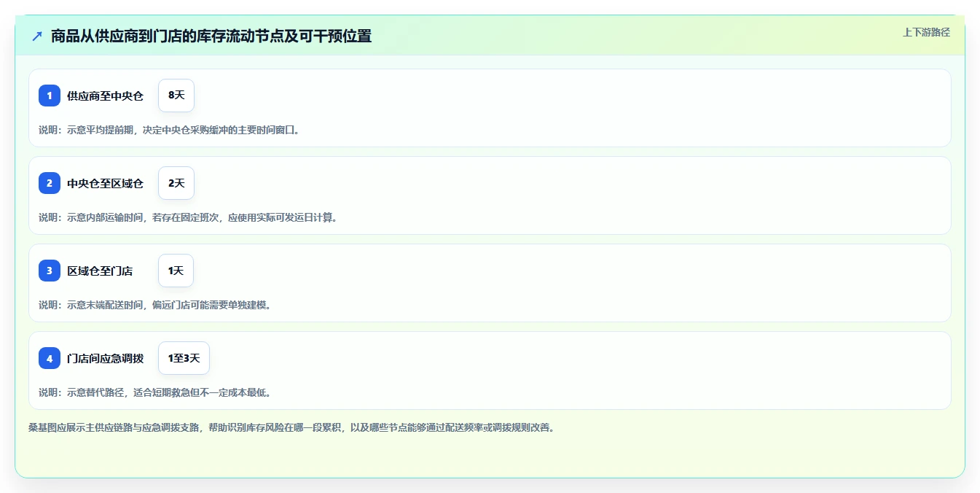Click the 1天 duration chip
The image size is (980, 493).
tap(176, 271)
